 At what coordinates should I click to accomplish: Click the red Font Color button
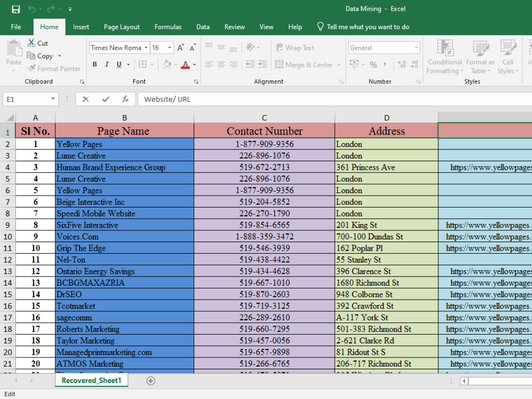coord(185,64)
